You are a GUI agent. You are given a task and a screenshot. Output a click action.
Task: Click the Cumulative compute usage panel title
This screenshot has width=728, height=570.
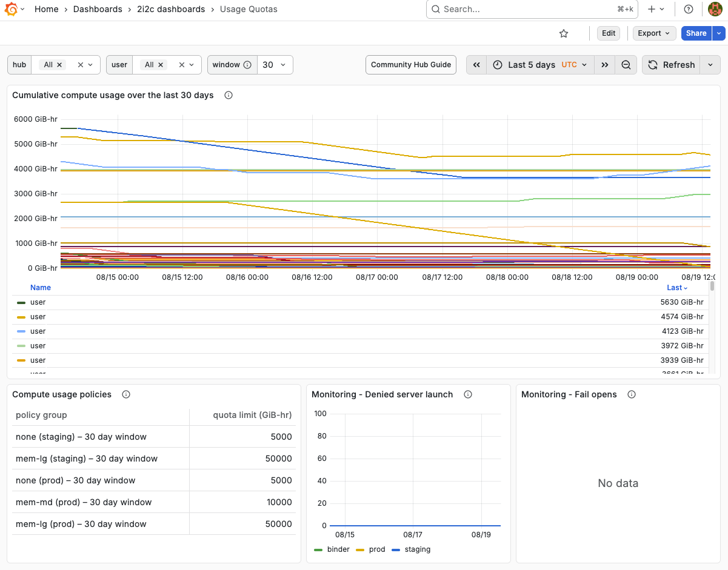pos(113,95)
